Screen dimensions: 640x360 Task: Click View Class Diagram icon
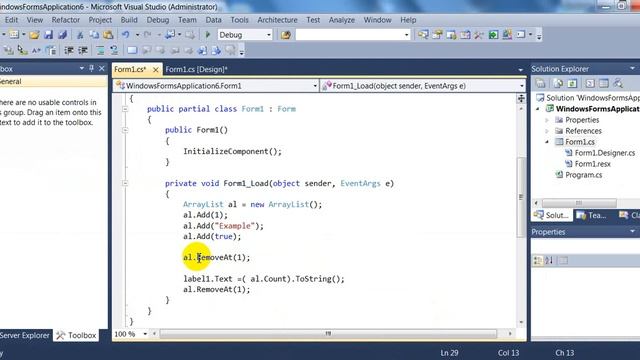618,84
